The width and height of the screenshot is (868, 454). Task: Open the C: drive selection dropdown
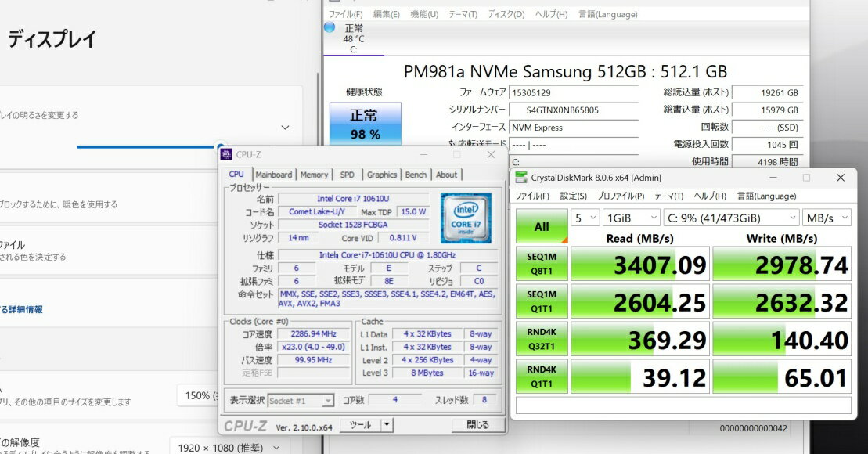point(730,218)
